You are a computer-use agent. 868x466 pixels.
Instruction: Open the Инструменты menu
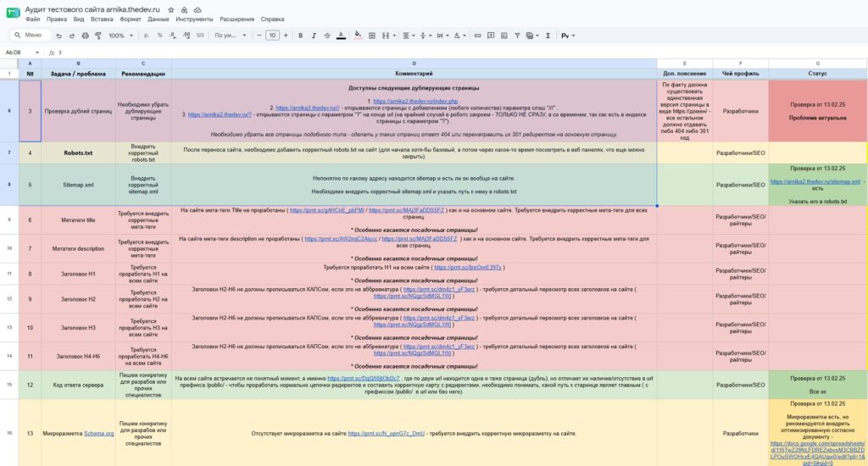coord(194,19)
